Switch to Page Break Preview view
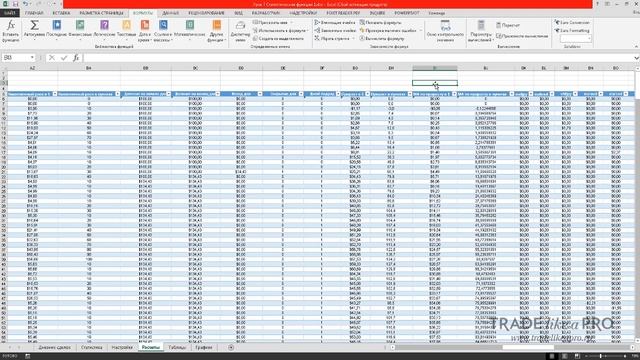 577,356
